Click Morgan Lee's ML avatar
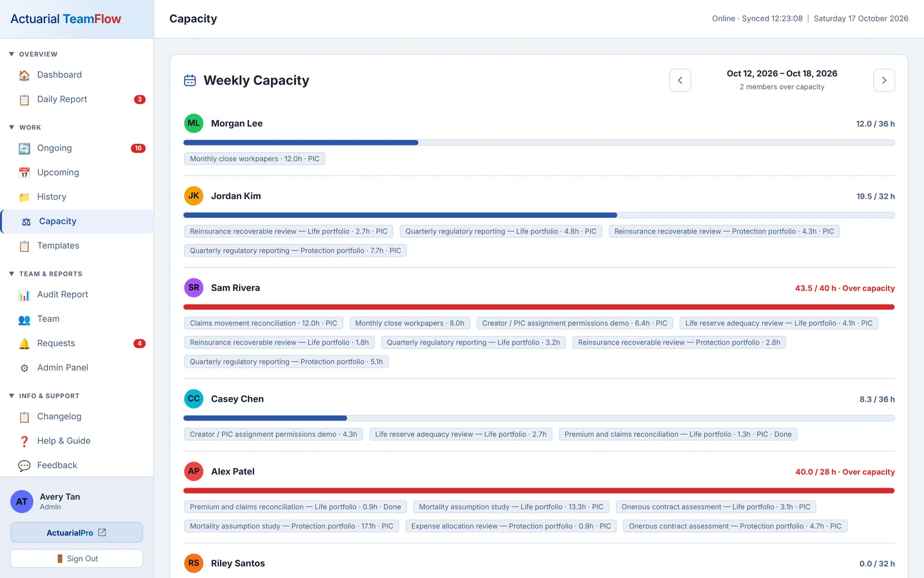The width and height of the screenshot is (924, 578). (193, 123)
